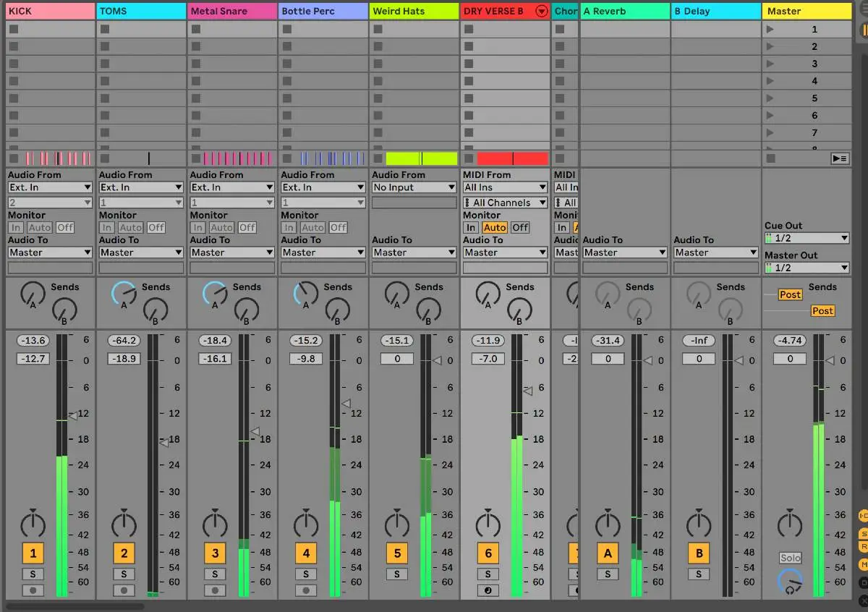Screen dimensions: 868x612
Task: Click the Bottle Perc volume fader handle
Action: pos(346,404)
